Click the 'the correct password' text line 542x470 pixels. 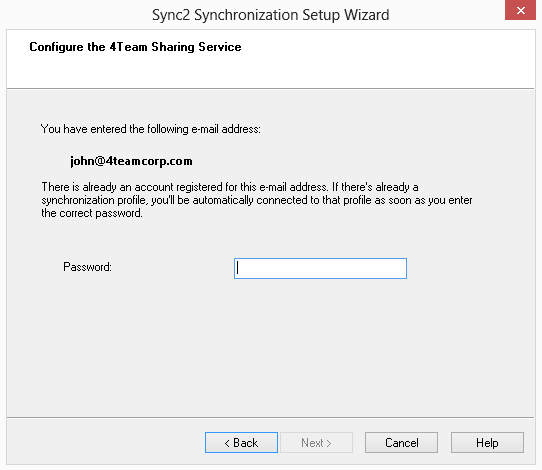pyautogui.click(x=92, y=213)
